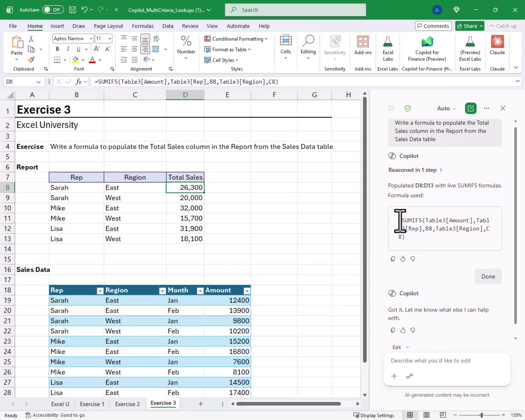Toggle Underline formatting
This screenshot has height=420, width=525.
tap(78, 49)
